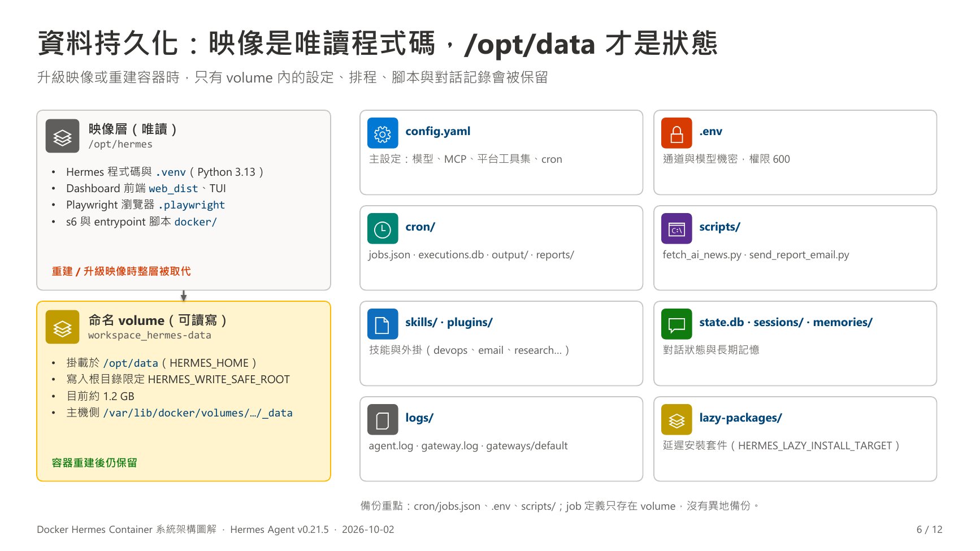The height and width of the screenshot is (551, 980).
Task: Click the gray document icon for logs/
Action: (383, 420)
